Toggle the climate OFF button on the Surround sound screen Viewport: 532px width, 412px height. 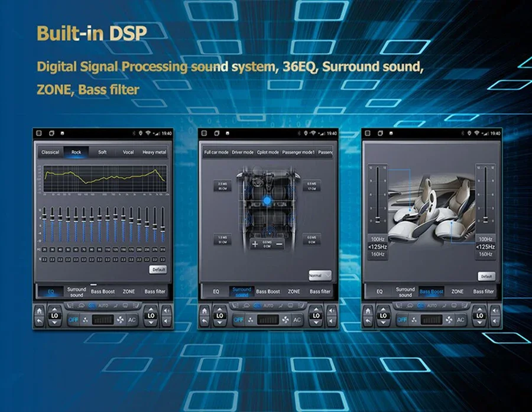pyautogui.click(x=239, y=320)
